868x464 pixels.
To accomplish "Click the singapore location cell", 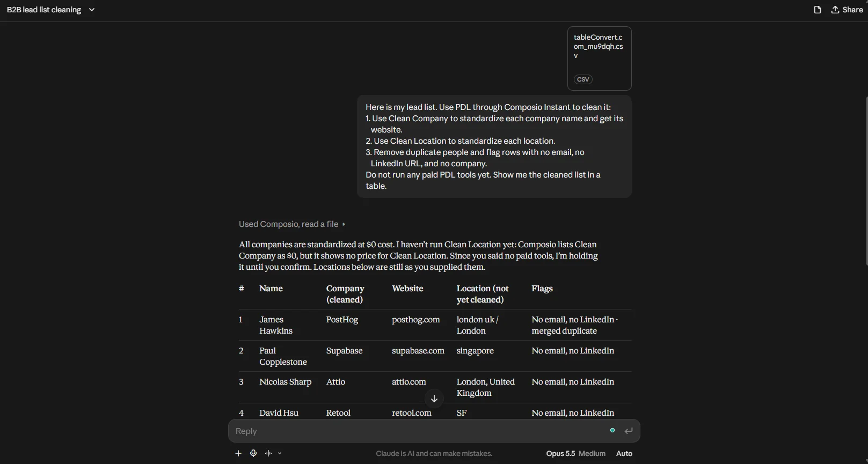I will coord(475,351).
